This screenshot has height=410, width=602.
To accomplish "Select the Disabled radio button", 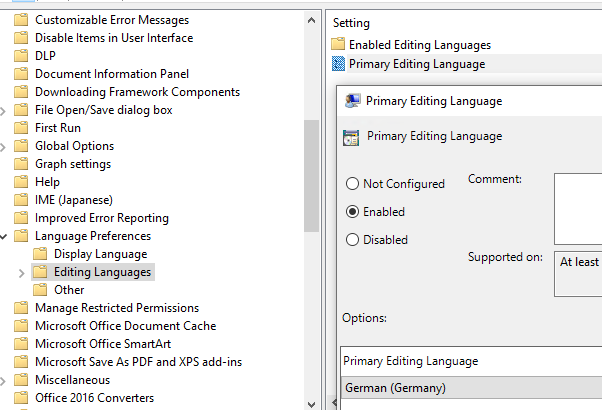I will point(352,240).
